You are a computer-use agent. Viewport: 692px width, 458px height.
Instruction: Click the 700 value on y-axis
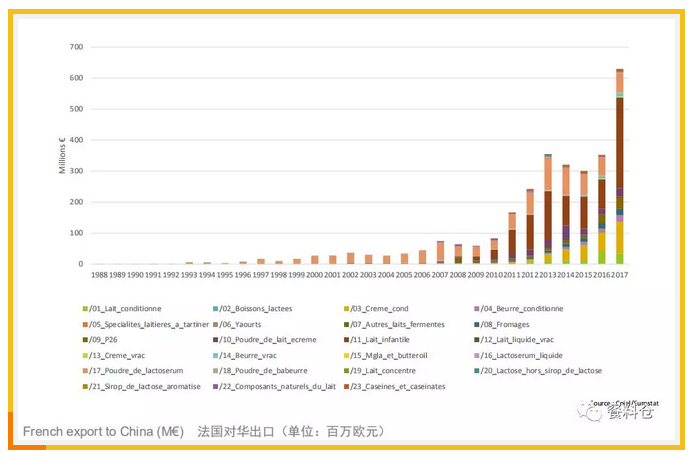click(x=76, y=47)
